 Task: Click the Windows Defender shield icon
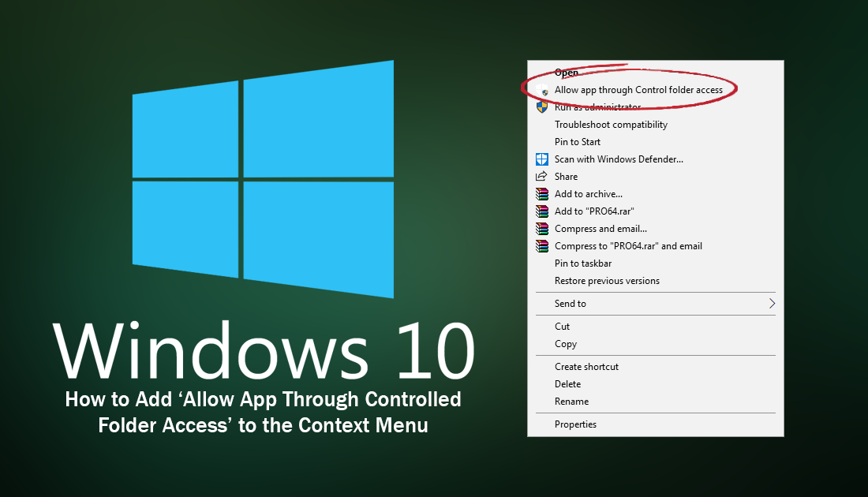point(542,159)
